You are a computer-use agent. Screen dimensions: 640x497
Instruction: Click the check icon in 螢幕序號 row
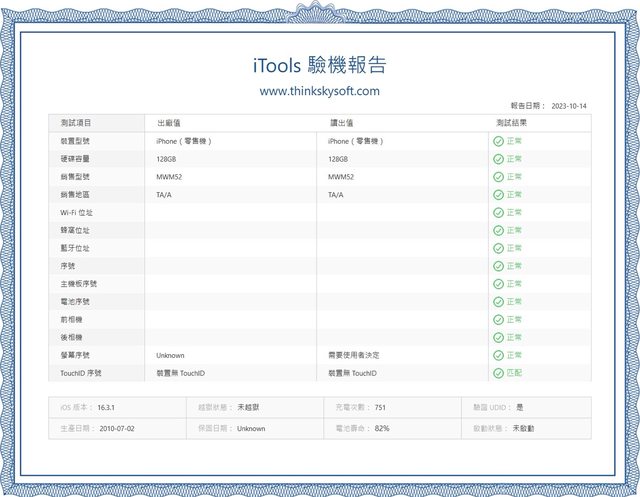498,355
